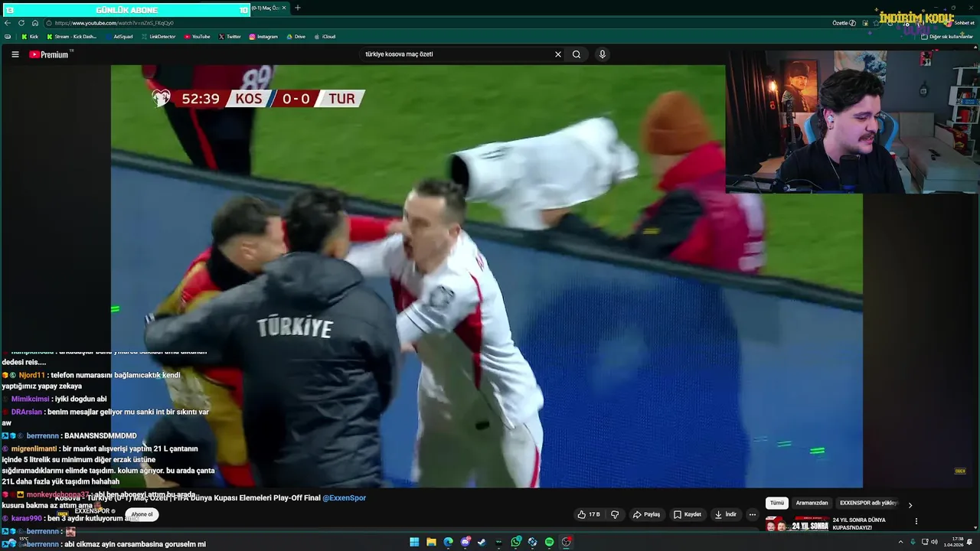Open Windows Start menu
This screenshot has width=980, height=551.
click(x=414, y=542)
